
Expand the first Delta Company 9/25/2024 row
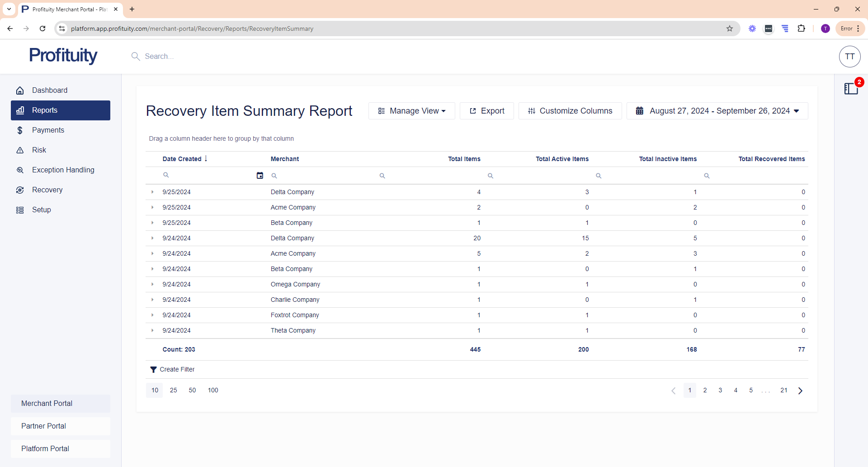[x=152, y=192]
